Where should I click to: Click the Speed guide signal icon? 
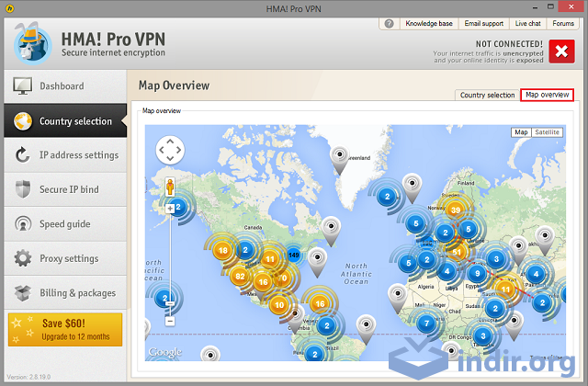coord(23,223)
